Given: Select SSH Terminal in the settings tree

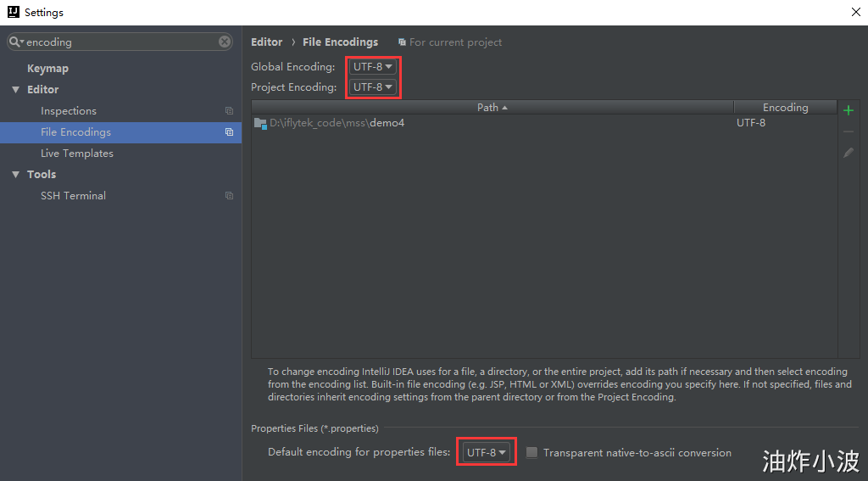Looking at the screenshot, I should point(73,196).
